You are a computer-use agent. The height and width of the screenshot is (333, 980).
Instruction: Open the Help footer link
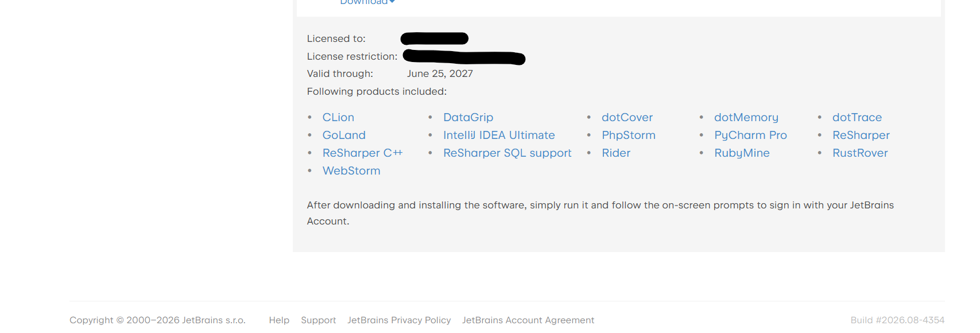tap(279, 320)
